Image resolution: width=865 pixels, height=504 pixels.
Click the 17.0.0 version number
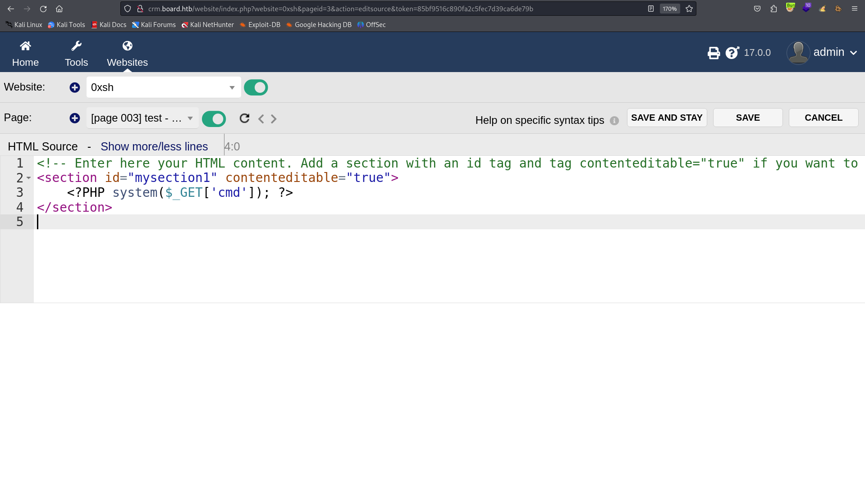[x=757, y=53]
